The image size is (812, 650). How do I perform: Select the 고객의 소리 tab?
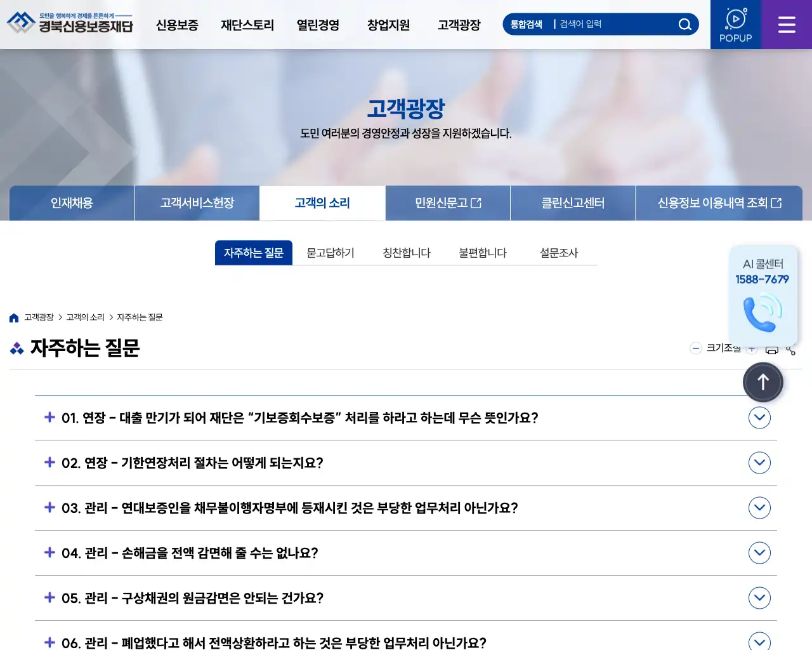tap(322, 203)
